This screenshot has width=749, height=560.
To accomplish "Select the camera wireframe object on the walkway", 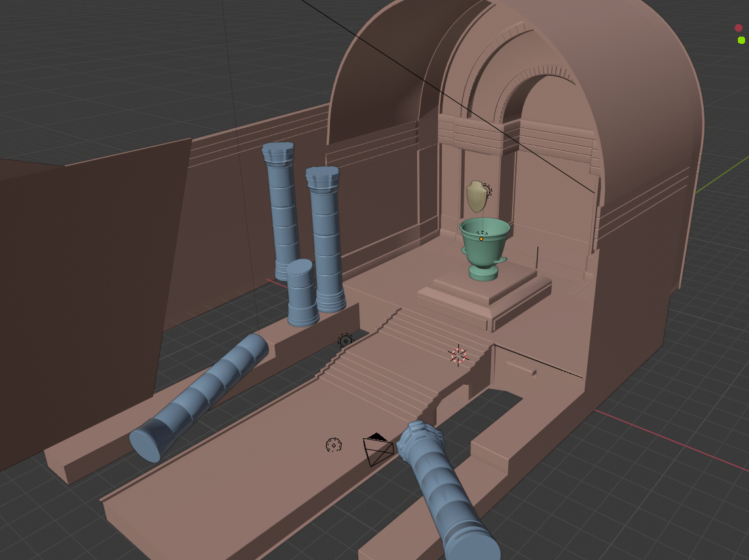I will 378,449.
